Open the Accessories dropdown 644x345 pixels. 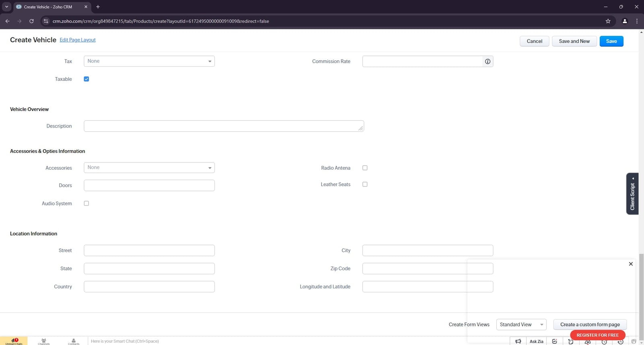coord(149,168)
